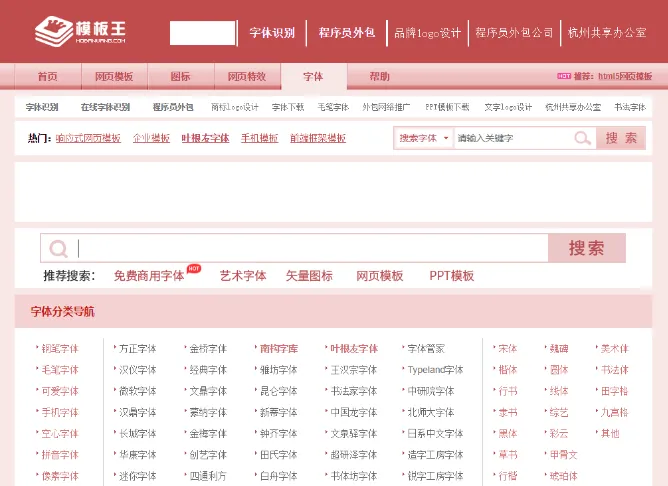Open 可爱字体 category

pyautogui.click(x=60, y=391)
